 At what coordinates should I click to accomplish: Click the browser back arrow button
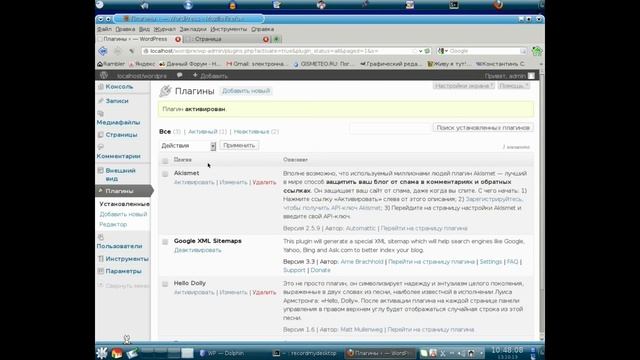point(103,51)
